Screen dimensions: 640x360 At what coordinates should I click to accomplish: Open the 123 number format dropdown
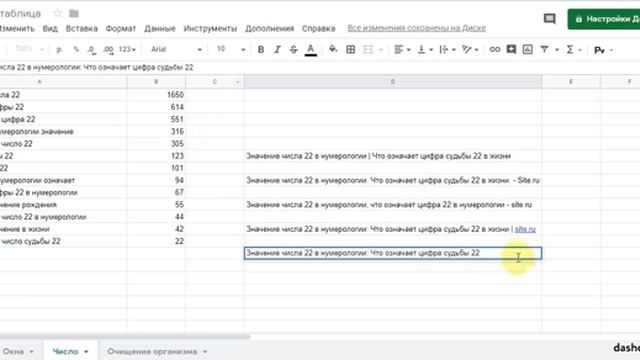tap(127, 50)
